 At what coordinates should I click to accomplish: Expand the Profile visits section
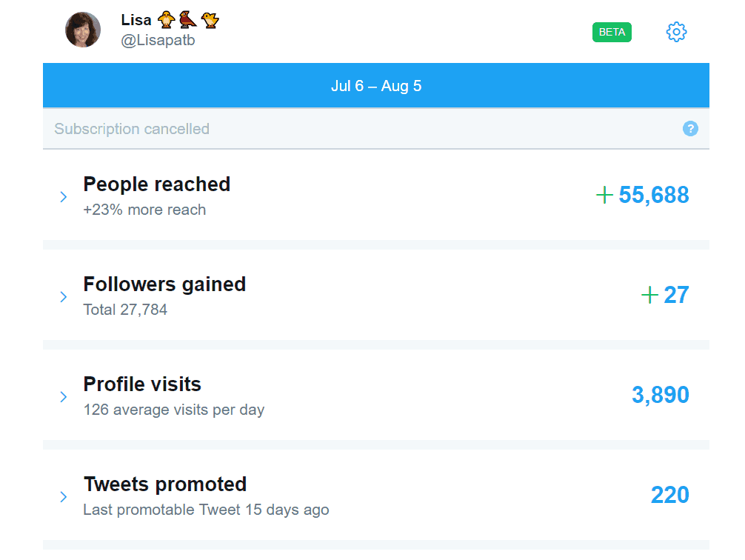(63, 395)
